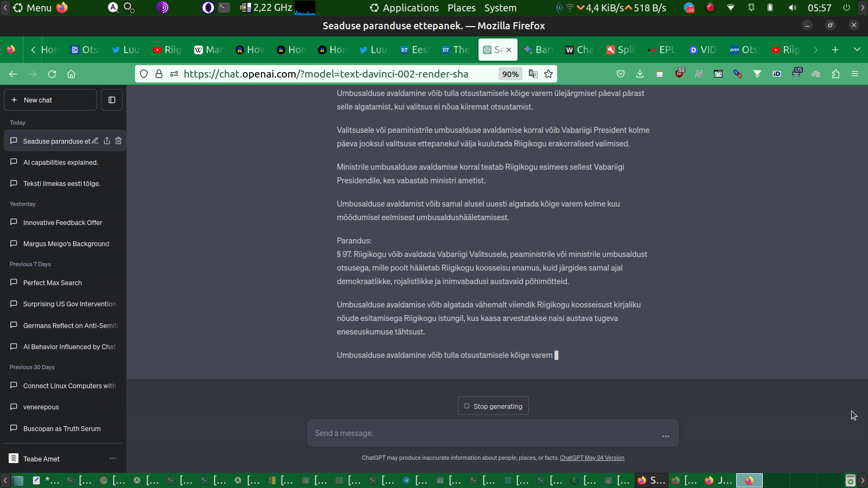
Task: Open the Innovative Feedback Offer chat
Action: [63, 222]
